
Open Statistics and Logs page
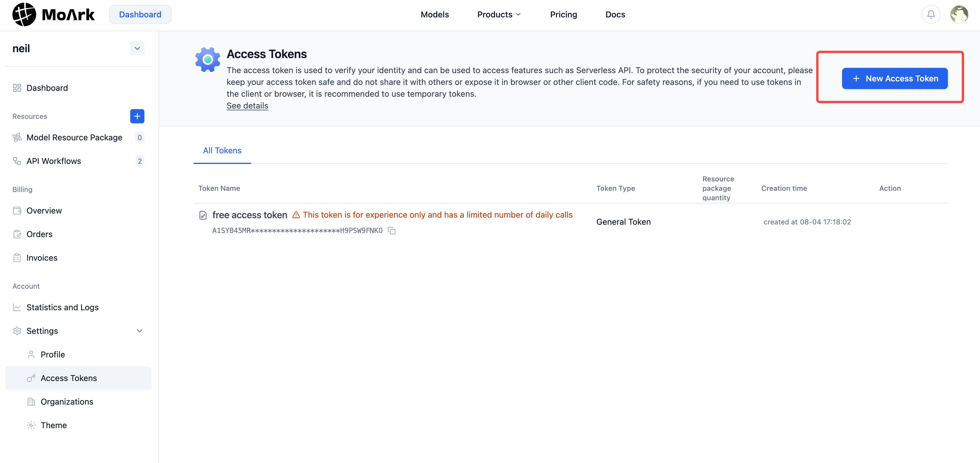pyautogui.click(x=62, y=307)
